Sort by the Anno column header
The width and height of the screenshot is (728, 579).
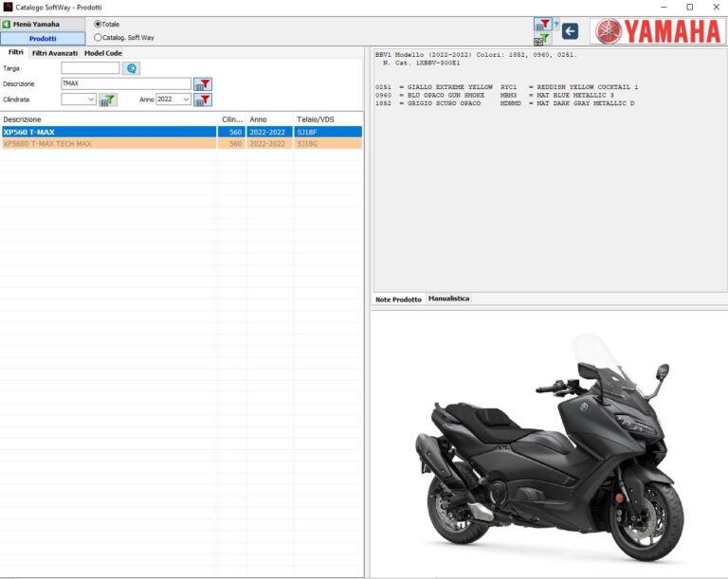(270, 119)
